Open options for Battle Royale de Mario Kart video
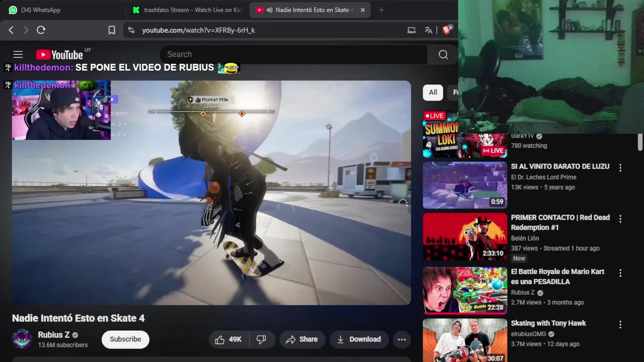This screenshot has width=644, height=362. [620, 273]
